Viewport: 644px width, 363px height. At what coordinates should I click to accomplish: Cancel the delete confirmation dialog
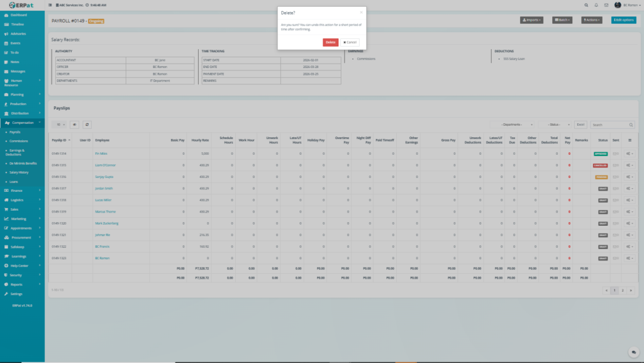click(x=350, y=42)
